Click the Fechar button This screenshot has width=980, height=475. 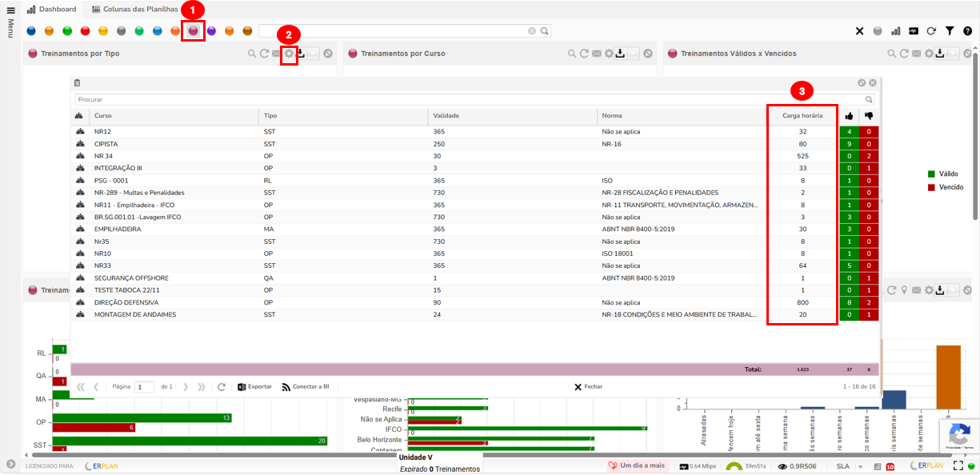click(588, 387)
